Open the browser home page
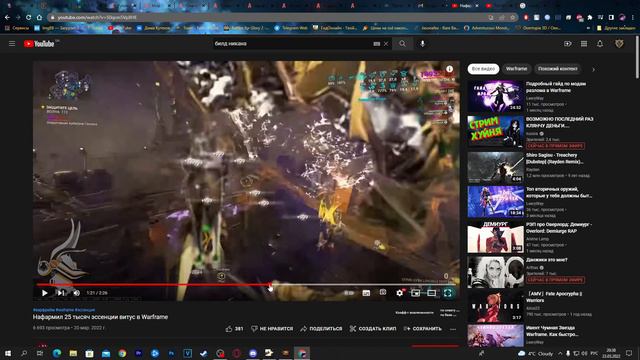The image size is (640, 360). click(39, 18)
